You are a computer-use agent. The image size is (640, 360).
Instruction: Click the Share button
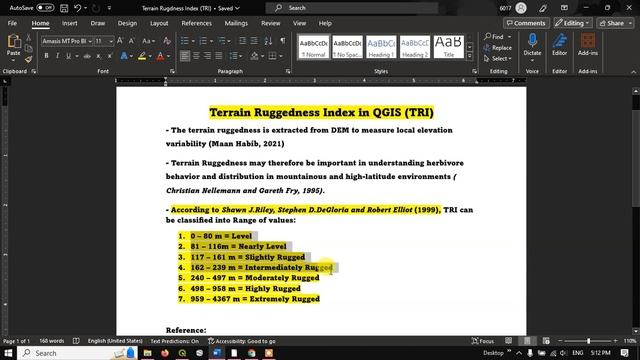(x=616, y=23)
